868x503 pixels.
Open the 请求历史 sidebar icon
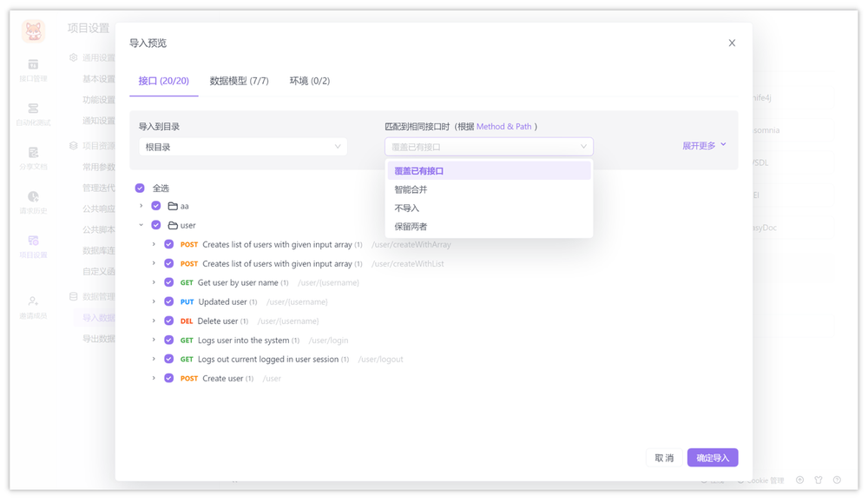33,202
